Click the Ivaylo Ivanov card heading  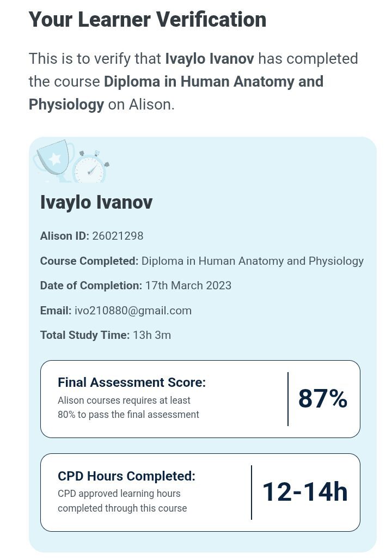coord(96,202)
